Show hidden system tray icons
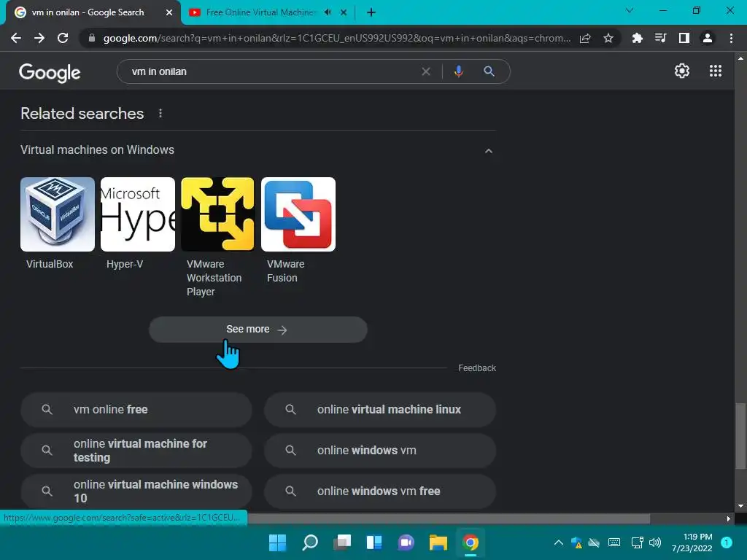Viewport: 747px width, 560px height. [x=558, y=542]
